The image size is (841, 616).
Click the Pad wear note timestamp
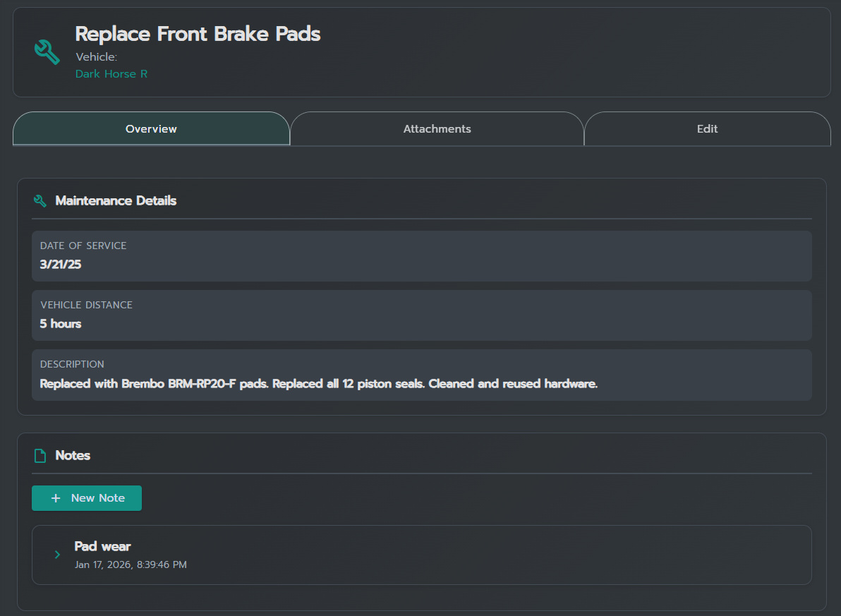131,564
